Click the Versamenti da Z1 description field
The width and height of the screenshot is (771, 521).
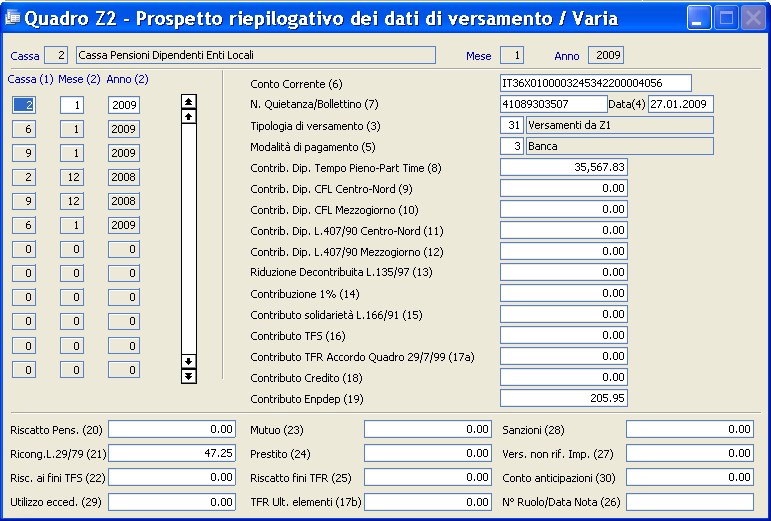point(620,125)
